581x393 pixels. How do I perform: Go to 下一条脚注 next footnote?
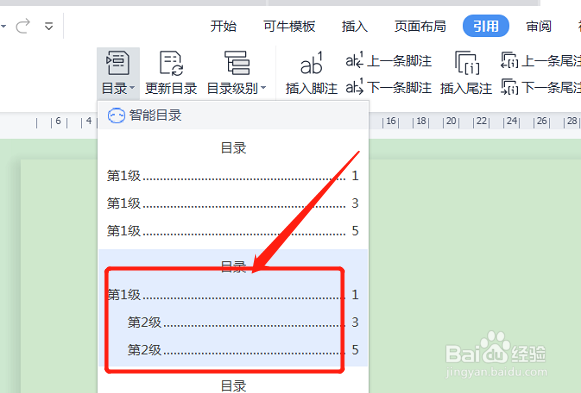point(388,88)
